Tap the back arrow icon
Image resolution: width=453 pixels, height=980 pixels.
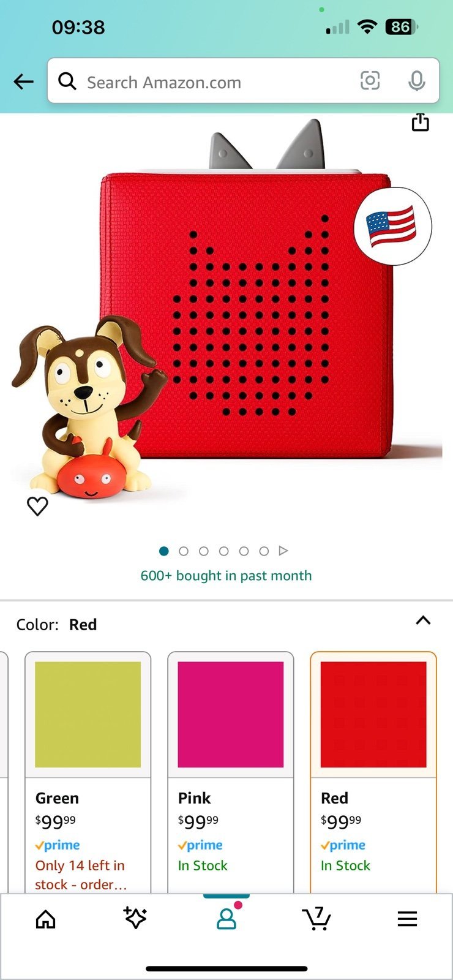coord(23,81)
